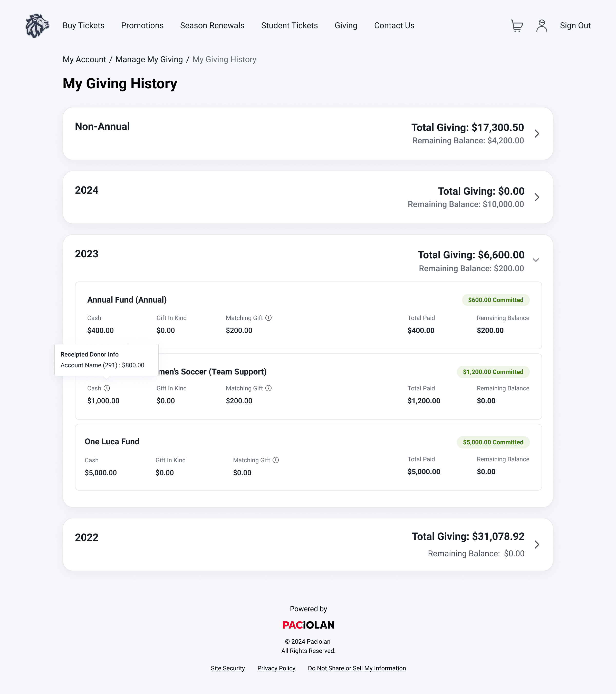Open Promotions menu item
This screenshot has width=616, height=694.
pos(142,25)
